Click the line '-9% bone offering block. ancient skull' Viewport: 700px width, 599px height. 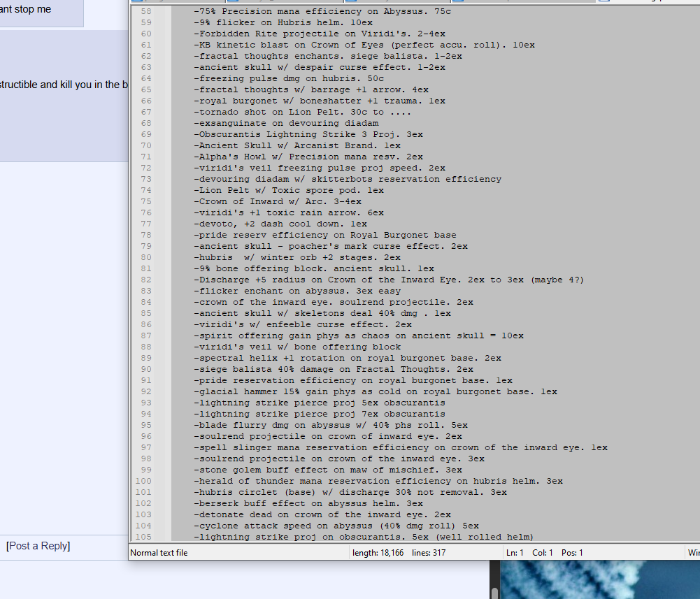314,268
